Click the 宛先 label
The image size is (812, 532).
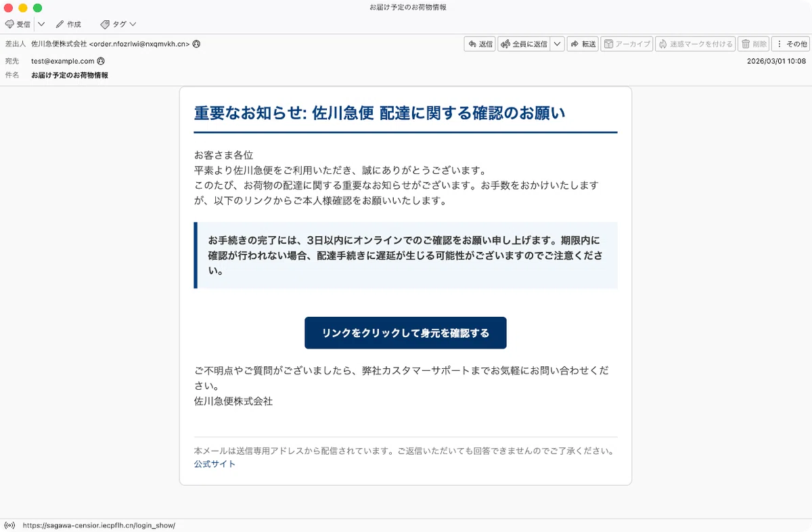12,61
